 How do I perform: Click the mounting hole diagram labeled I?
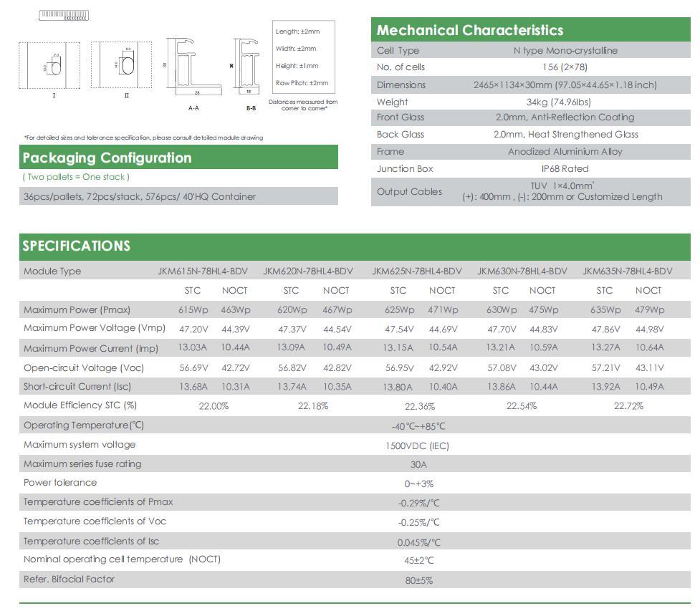point(54,66)
